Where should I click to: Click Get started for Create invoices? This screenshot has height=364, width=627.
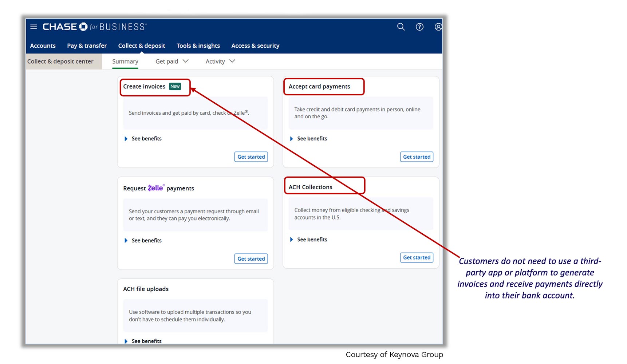251,157
